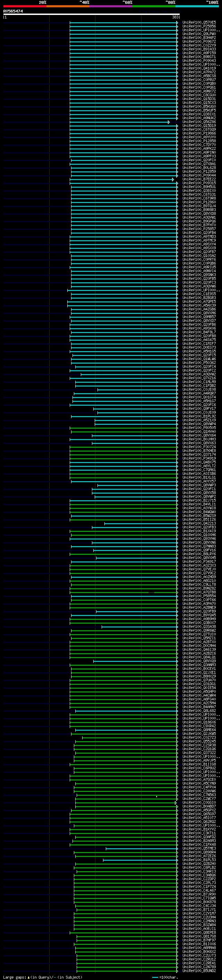Click the UniRef100_P12859 label
The height and width of the screenshot is (980, 222).
pyautogui.click(x=199, y=172)
